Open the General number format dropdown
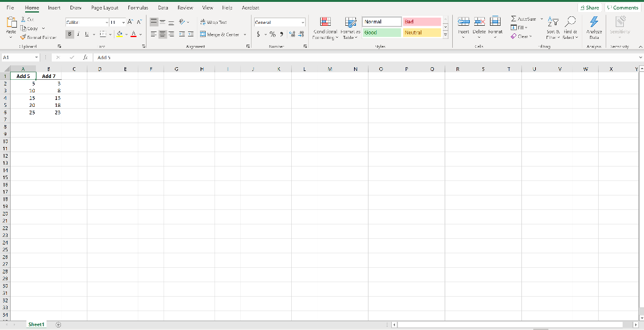 [x=303, y=23]
